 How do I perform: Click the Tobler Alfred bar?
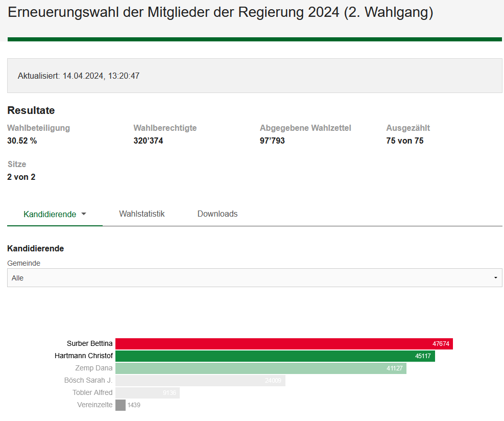(x=147, y=392)
